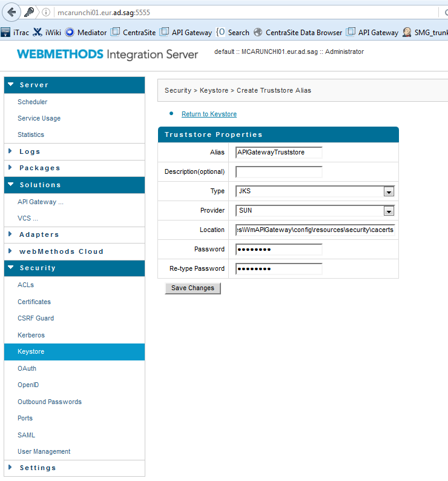The width and height of the screenshot is (448, 481).
Task: Open Statistics in the Server menu
Action: tap(31, 134)
